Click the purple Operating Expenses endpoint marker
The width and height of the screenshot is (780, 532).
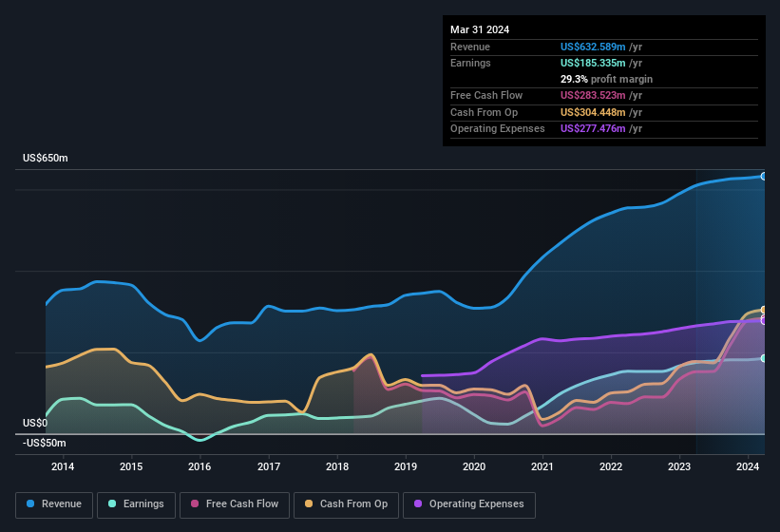coord(763,320)
